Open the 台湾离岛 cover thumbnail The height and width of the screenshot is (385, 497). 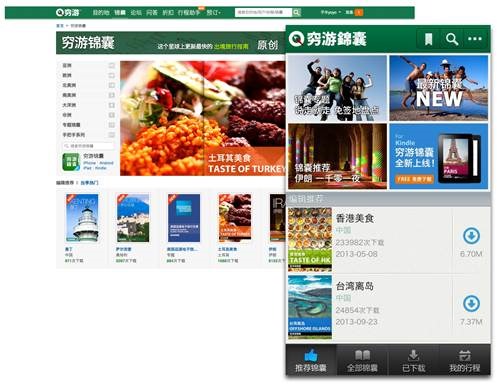[x=310, y=307]
